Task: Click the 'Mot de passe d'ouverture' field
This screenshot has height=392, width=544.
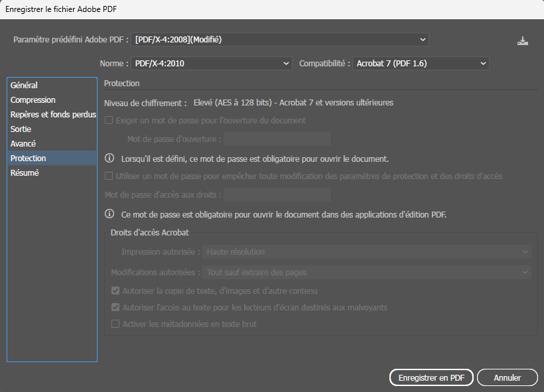Action: tap(277, 139)
